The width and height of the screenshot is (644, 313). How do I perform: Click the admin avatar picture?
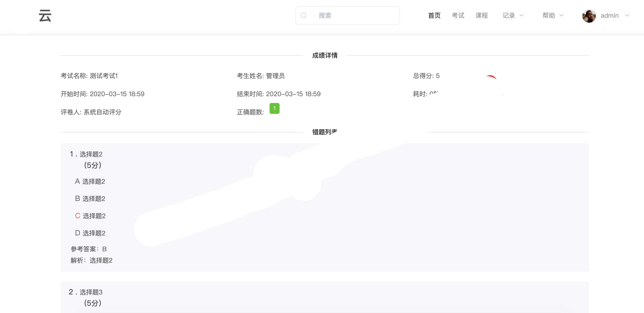[589, 16]
